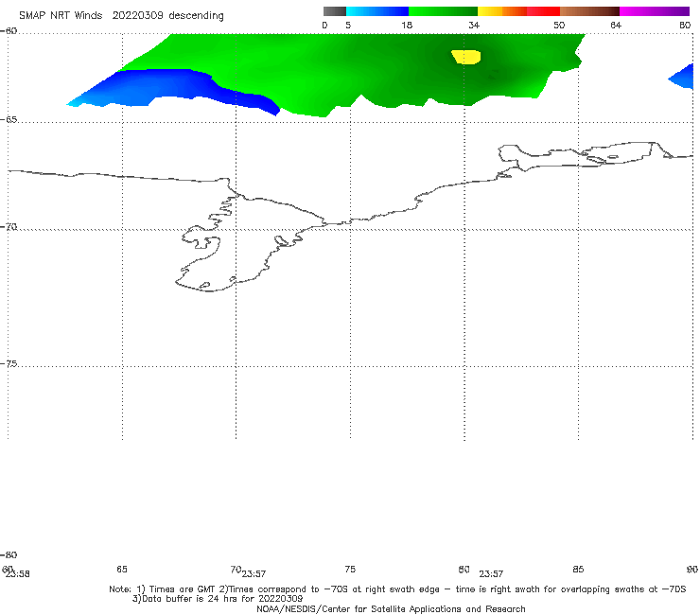The image size is (700, 615).
Task: Click colorbar tick label '34'
Action: click(x=474, y=25)
